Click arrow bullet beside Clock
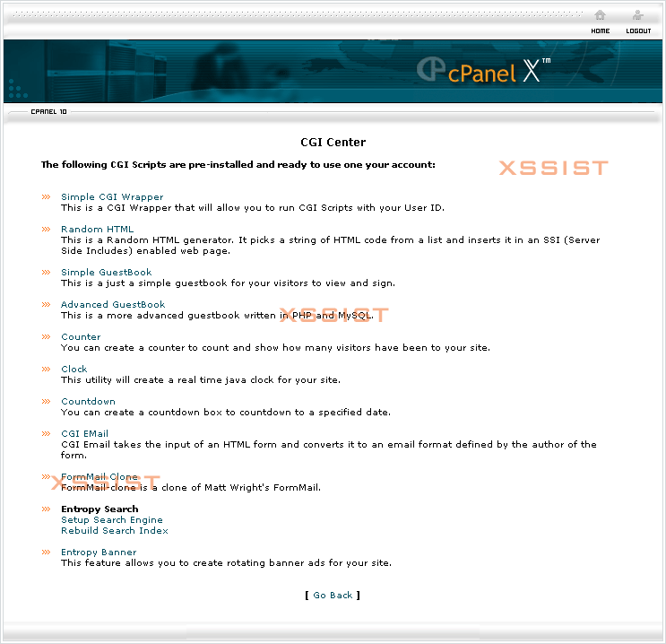 pyautogui.click(x=46, y=369)
